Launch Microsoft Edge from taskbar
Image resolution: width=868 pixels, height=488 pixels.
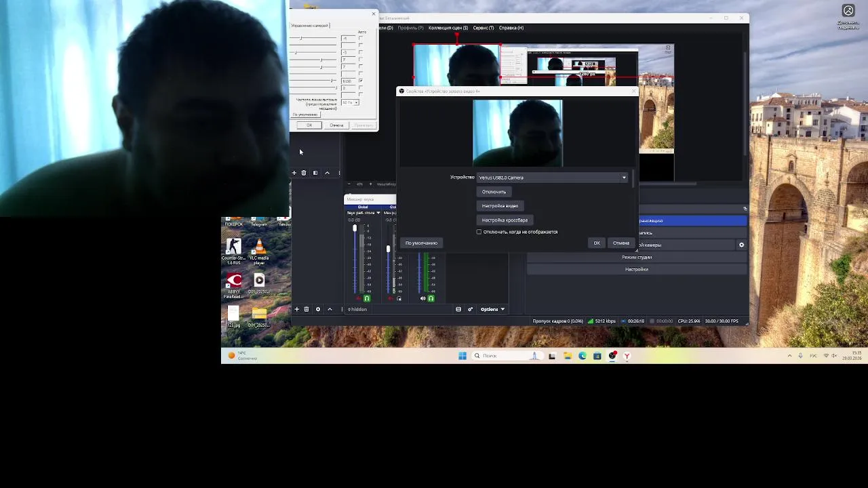click(583, 356)
